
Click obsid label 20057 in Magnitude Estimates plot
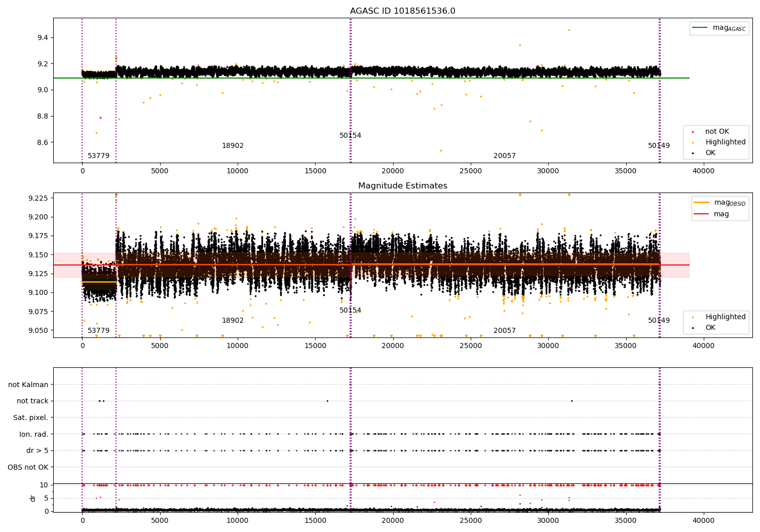(x=505, y=331)
